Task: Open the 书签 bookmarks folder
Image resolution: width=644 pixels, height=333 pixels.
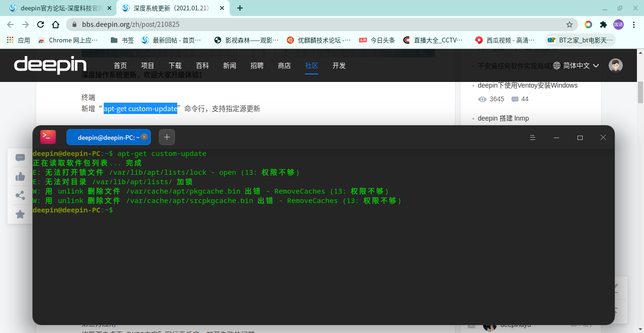Action: (122, 40)
